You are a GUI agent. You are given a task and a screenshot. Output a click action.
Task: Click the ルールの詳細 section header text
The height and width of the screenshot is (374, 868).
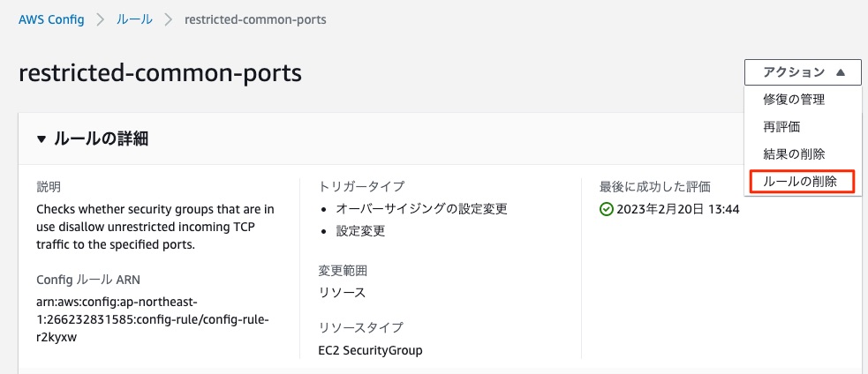point(101,138)
